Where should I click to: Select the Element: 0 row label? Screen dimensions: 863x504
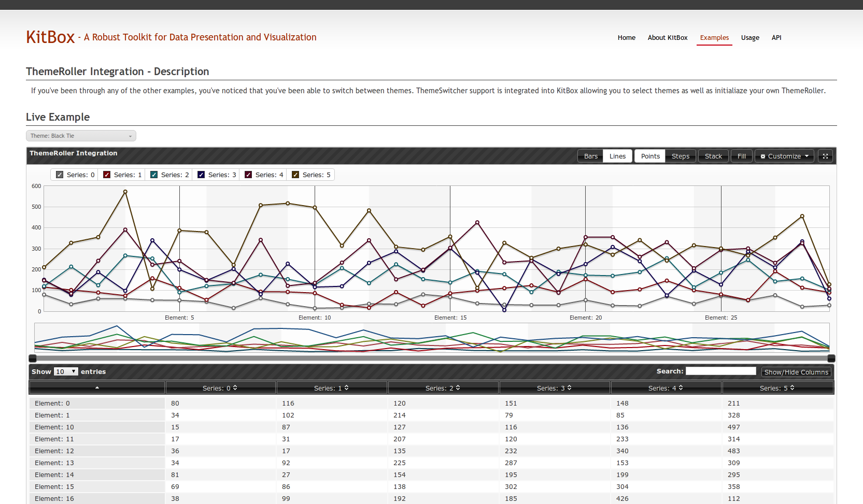click(x=97, y=403)
